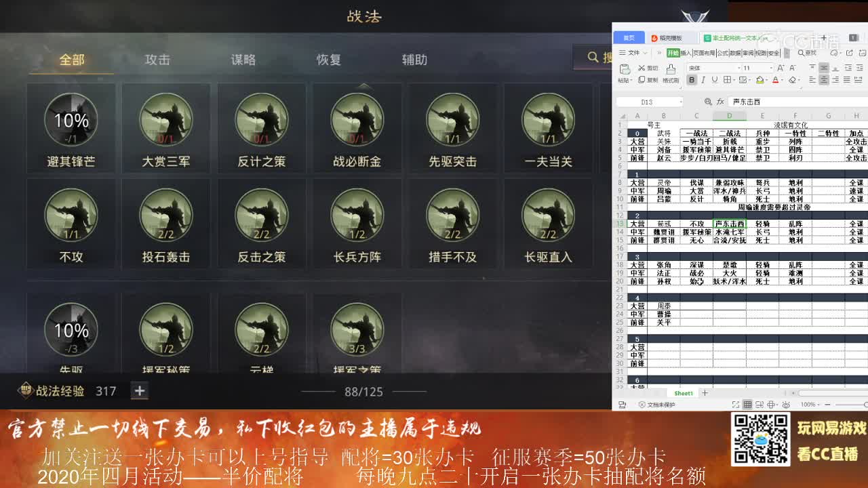
Task: Click the zoom out minus slider button
Action: (x=827, y=405)
